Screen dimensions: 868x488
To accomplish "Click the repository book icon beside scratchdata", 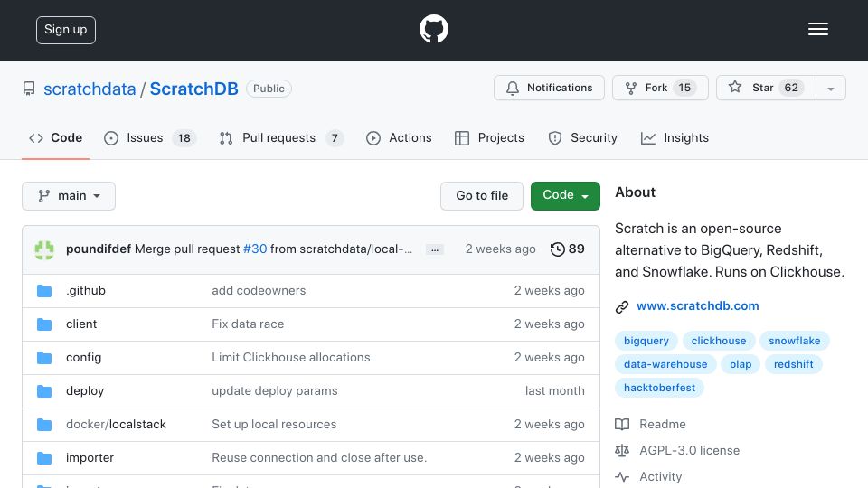I will 29,89.
